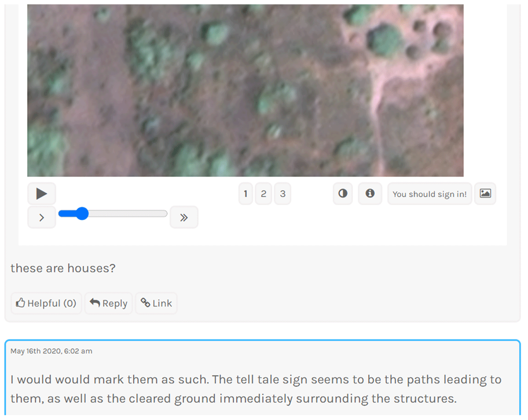
Task: Toggle image contrast with half-circle icon
Action: (x=343, y=194)
